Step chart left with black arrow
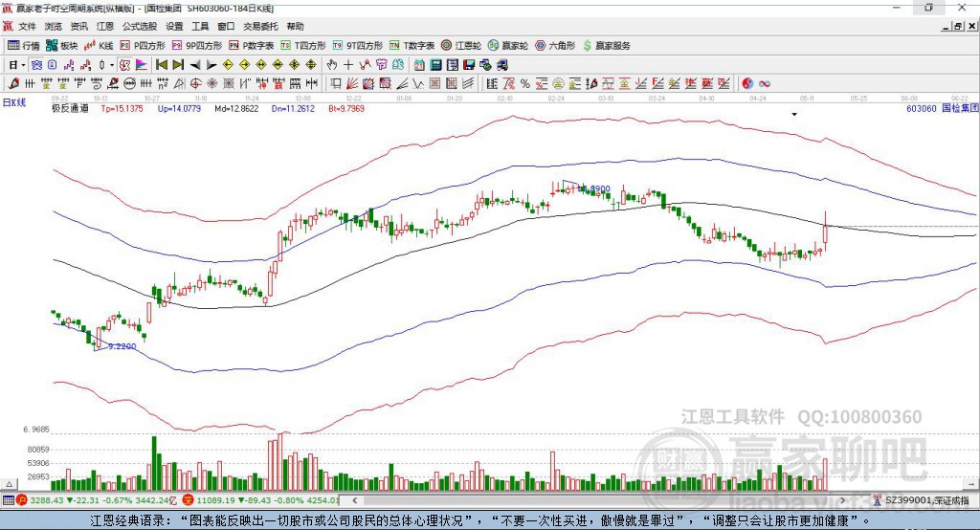 coord(195,65)
